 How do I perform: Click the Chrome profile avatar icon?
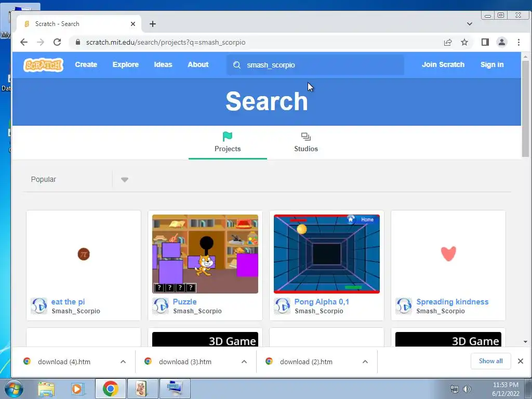501,42
